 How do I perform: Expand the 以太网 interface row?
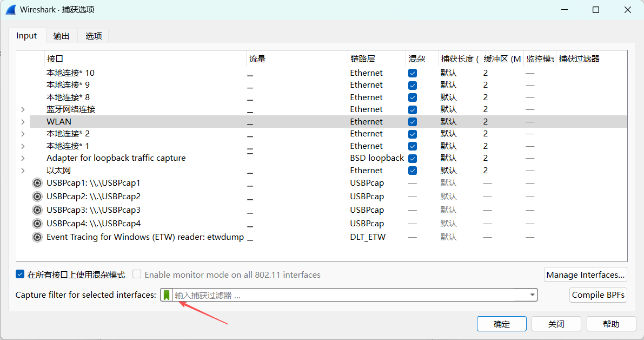tap(23, 171)
